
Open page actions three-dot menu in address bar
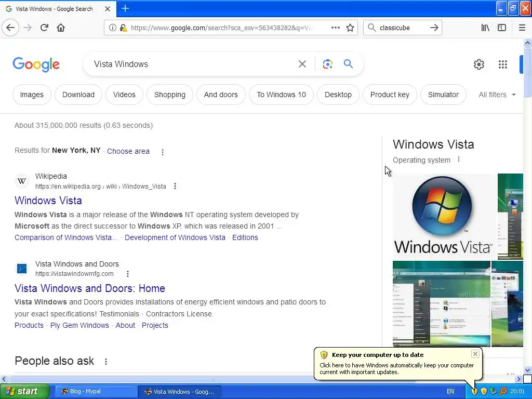335,28
